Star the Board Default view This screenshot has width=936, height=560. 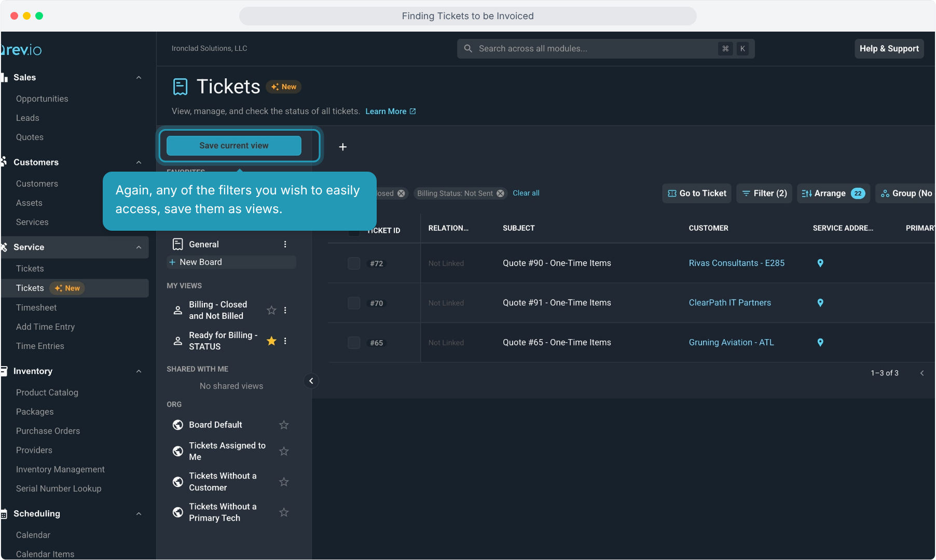point(284,425)
